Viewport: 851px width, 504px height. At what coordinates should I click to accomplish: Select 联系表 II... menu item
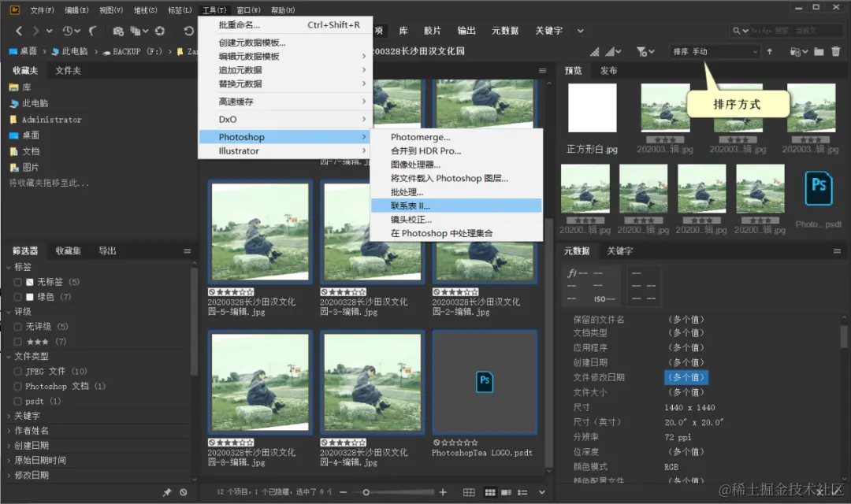point(456,206)
